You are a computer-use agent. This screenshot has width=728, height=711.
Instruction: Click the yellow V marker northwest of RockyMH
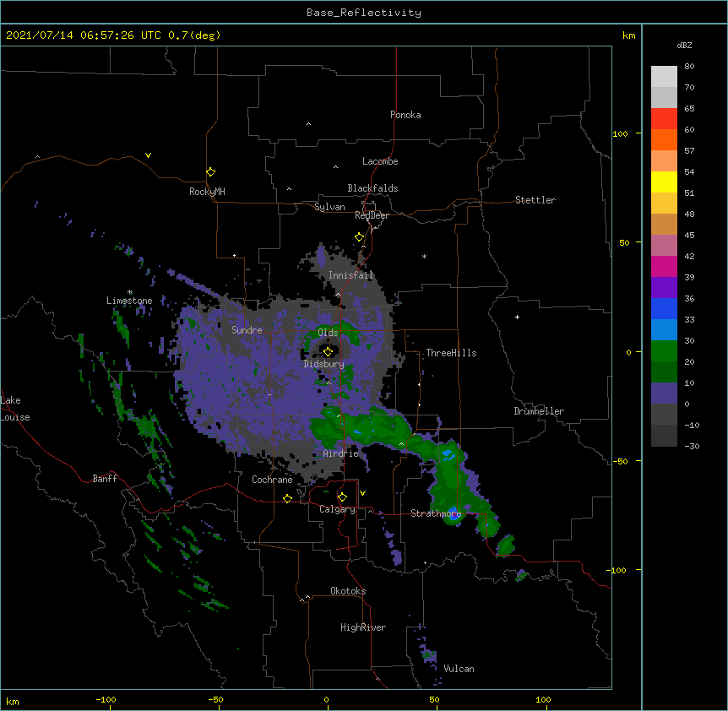pos(148,155)
